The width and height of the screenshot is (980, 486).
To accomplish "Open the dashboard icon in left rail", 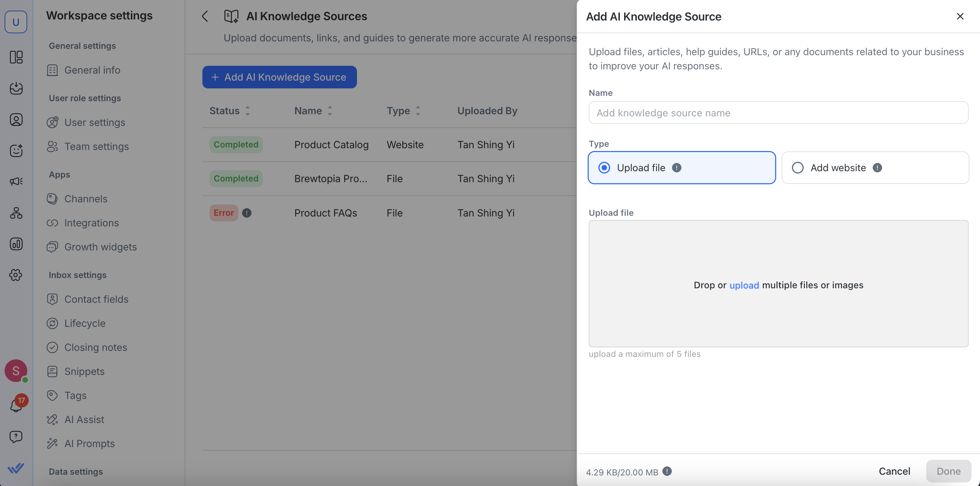I will click(x=16, y=57).
